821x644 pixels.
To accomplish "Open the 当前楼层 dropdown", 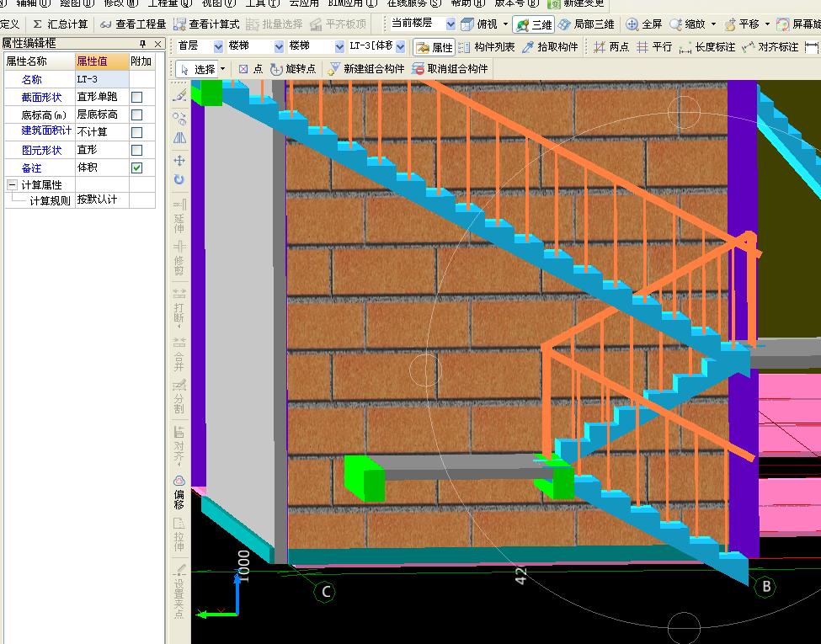I will [450, 24].
